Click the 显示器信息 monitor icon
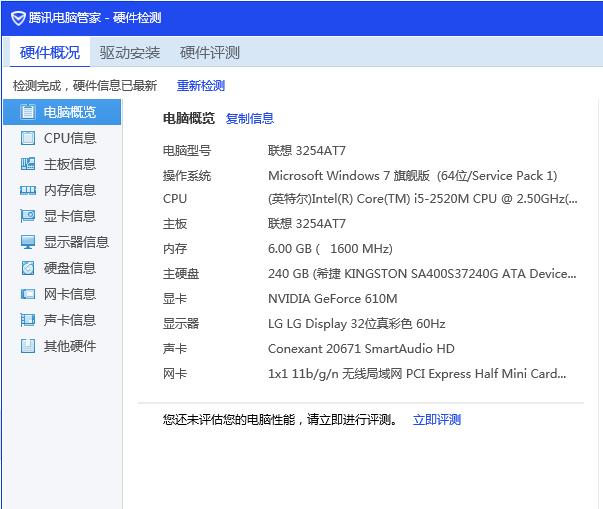The image size is (603, 509). [28, 242]
